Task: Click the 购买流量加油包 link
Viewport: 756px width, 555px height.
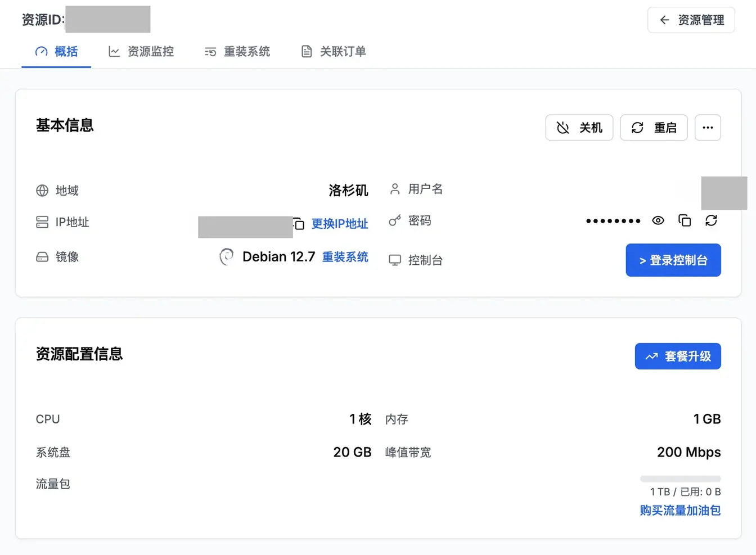Action: click(680, 511)
